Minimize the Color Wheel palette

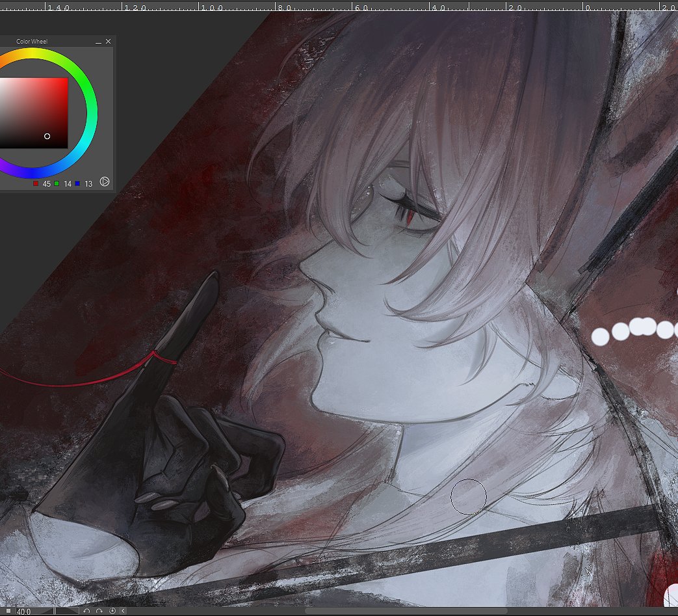(x=99, y=42)
